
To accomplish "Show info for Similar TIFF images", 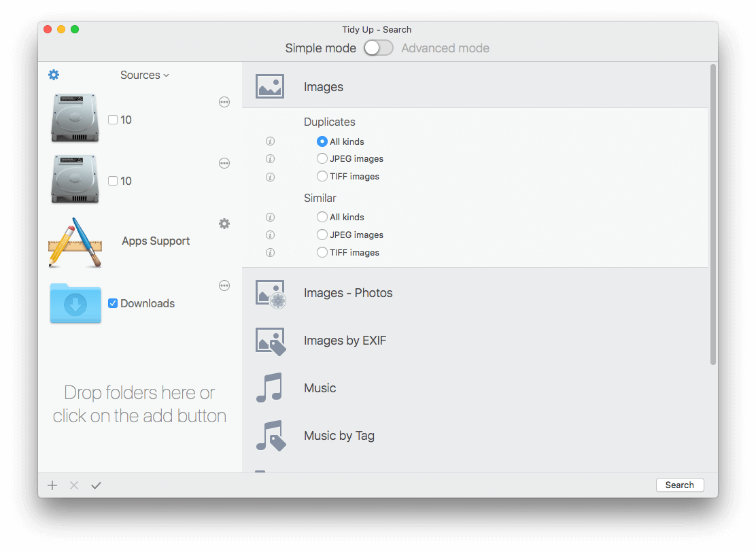I will [x=270, y=253].
